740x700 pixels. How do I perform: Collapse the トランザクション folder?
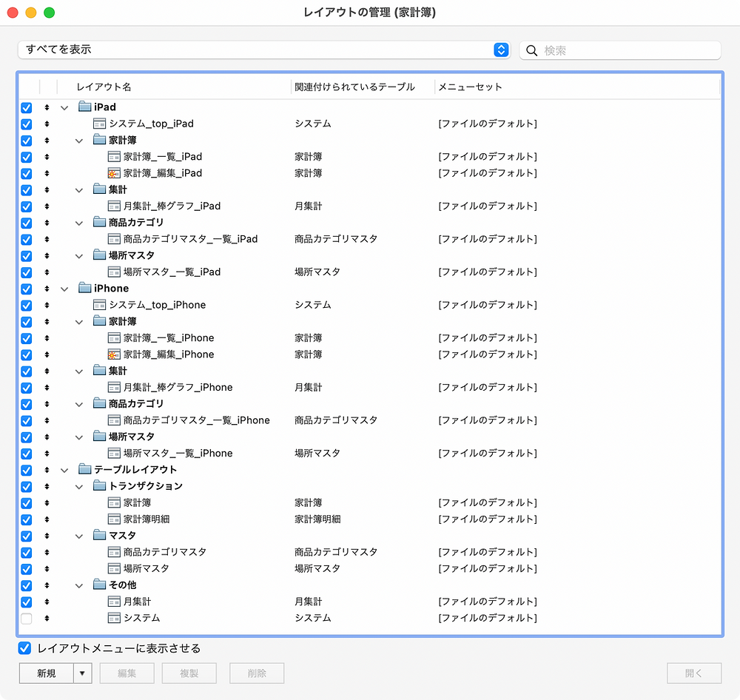pos(79,487)
